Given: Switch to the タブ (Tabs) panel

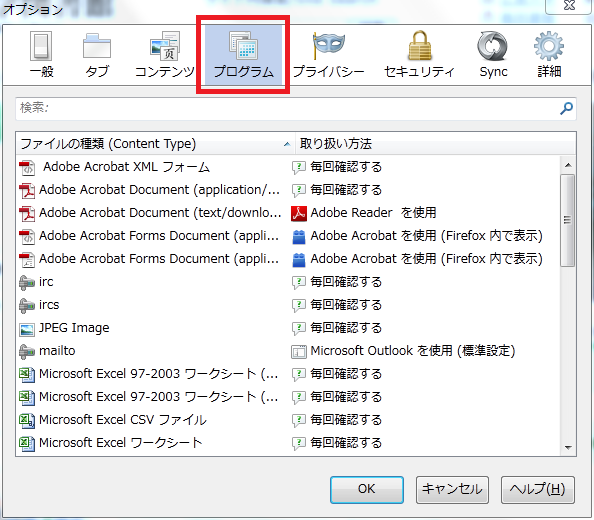Looking at the screenshot, I should pos(97,55).
